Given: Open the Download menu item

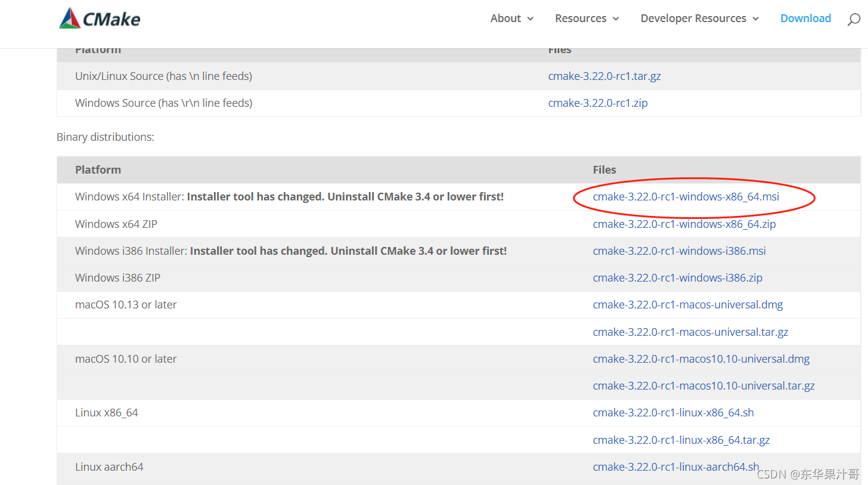Looking at the screenshot, I should 805,18.
